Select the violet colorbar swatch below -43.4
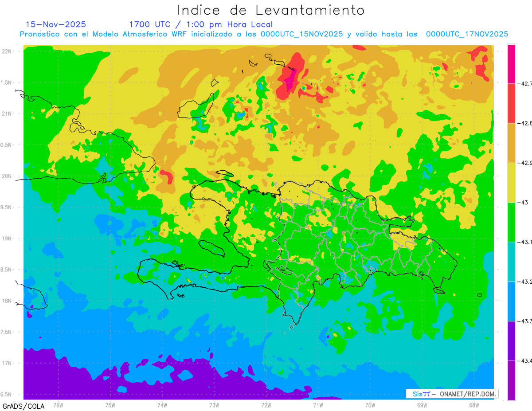 (x=511, y=380)
